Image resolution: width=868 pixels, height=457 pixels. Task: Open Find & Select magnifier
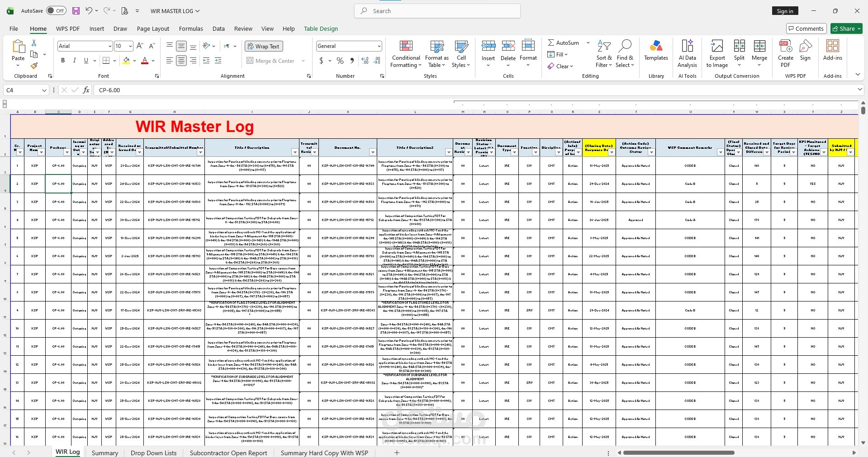[x=625, y=54]
